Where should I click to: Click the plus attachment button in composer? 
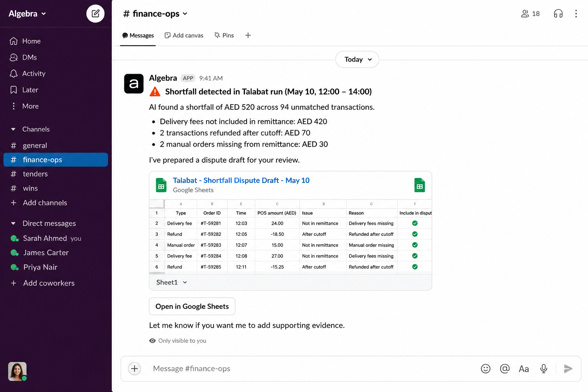coord(134,369)
